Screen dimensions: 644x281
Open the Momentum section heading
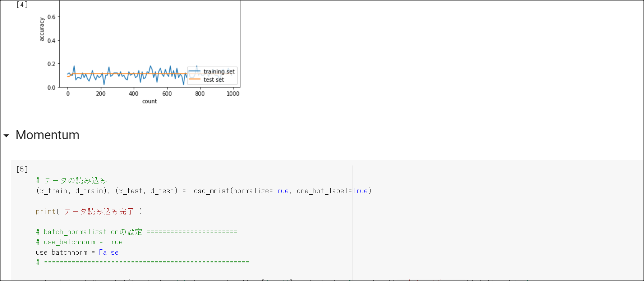click(x=47, y=135)
